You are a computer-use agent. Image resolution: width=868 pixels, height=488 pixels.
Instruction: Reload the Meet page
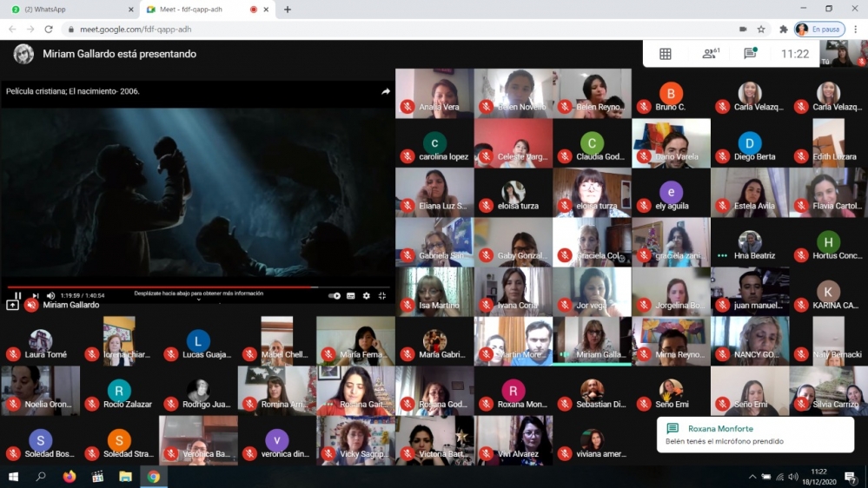click(49, 29)
